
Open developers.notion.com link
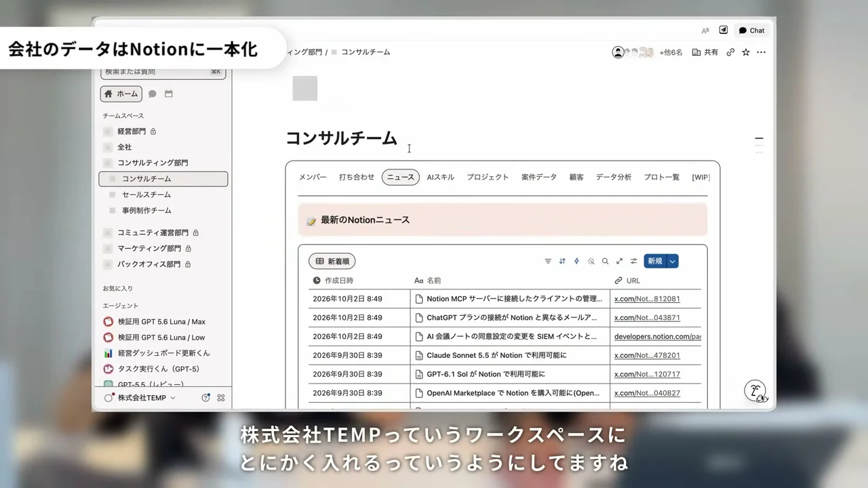657,337
